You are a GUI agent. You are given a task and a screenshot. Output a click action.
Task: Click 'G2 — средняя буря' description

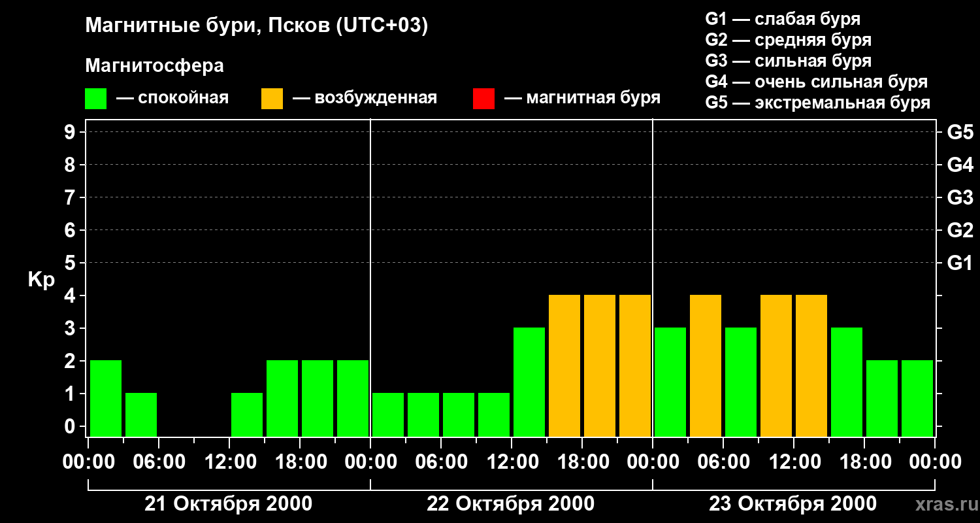[x=788, y=40]
